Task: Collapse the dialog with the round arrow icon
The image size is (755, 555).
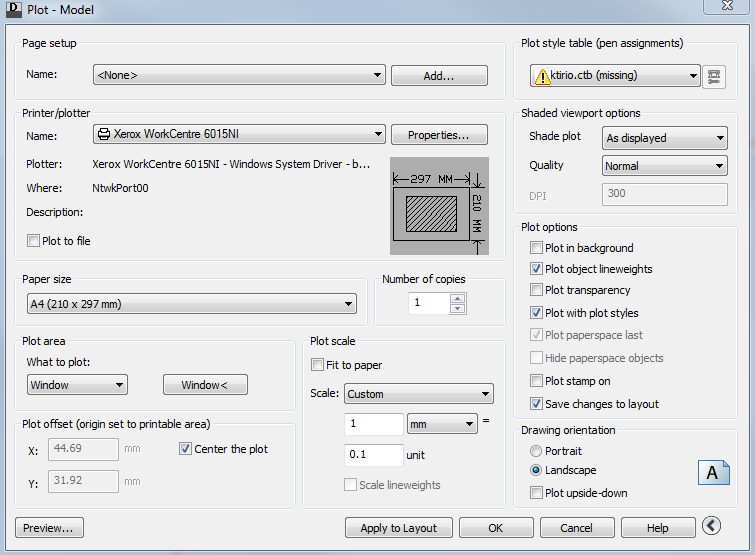Action: (x=711, y=526)
